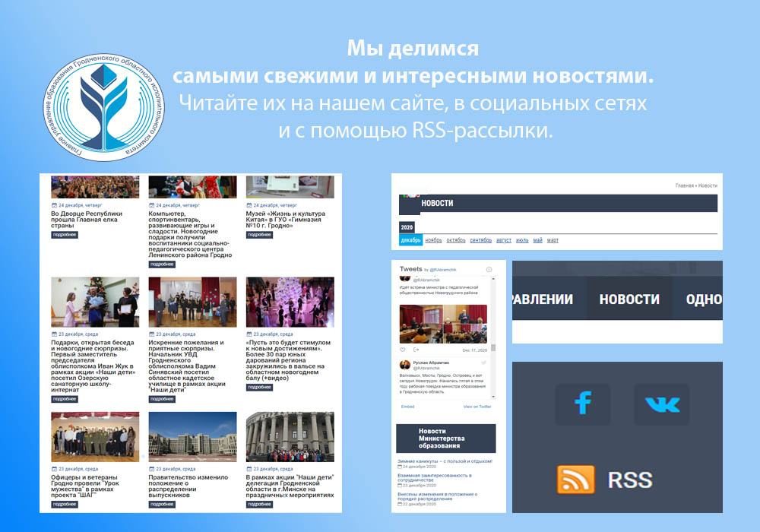
Task: Click подробнее under 'Офицеры и ветераны' article
Action: [65, 505]
